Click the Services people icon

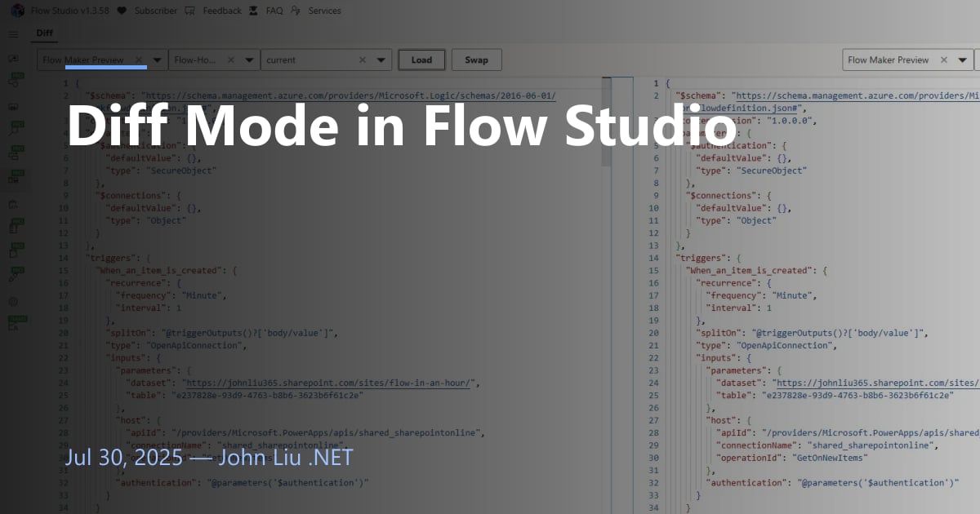coord(296,11)
